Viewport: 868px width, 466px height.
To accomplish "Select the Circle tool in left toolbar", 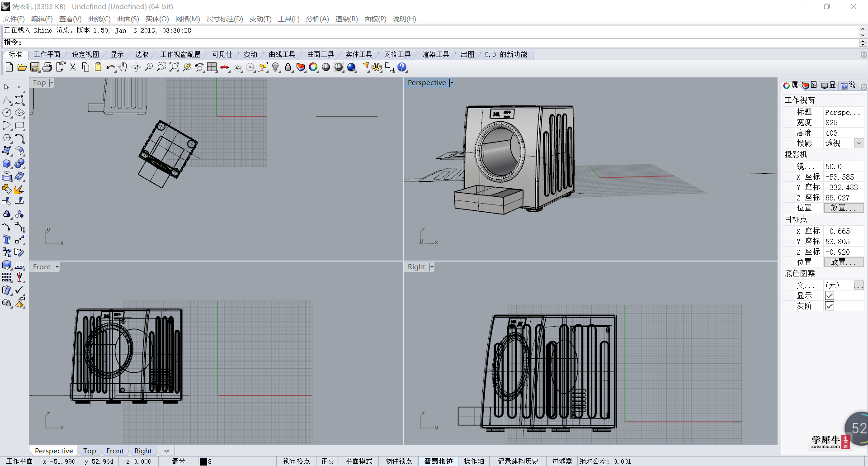I will (7, 113).
